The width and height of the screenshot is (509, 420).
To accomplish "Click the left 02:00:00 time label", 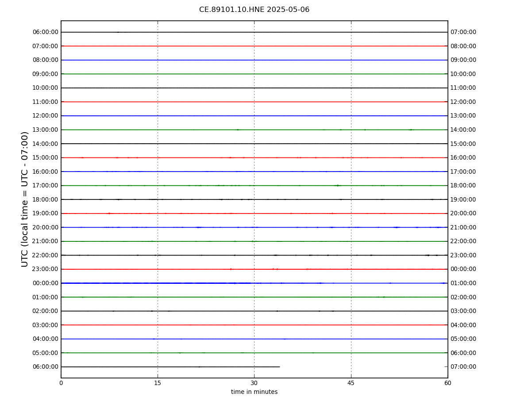I will click(x=45, y=311).
